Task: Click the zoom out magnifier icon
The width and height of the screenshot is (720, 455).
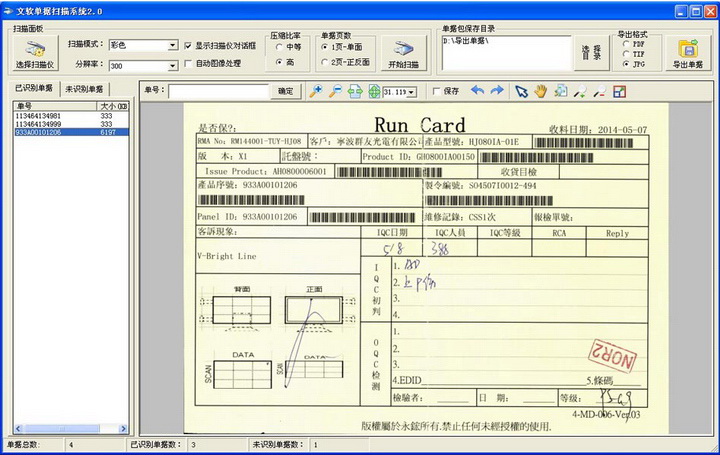Action: click(x=335, y=91)
